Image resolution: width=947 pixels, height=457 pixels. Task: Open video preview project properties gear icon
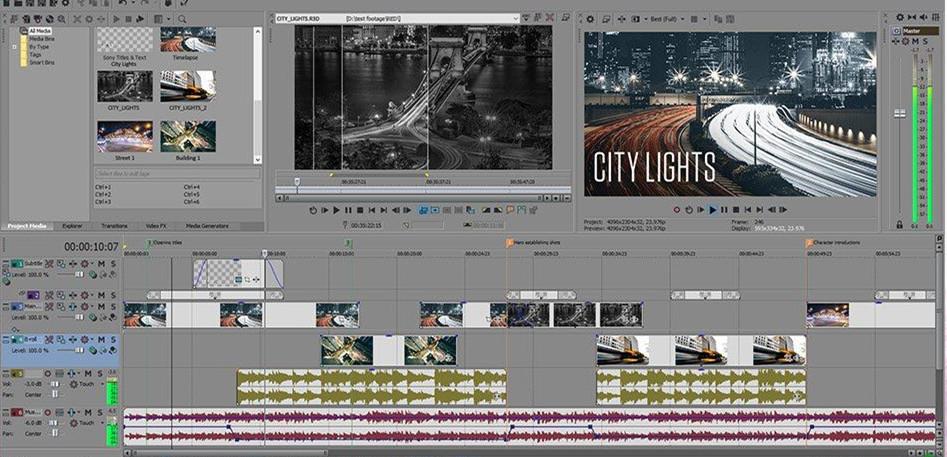590,19
